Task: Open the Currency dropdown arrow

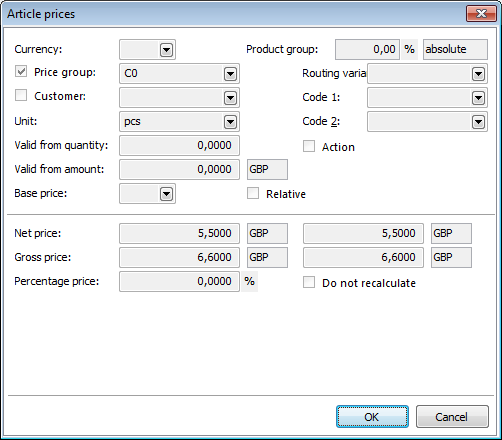Action: coord(166,50)
